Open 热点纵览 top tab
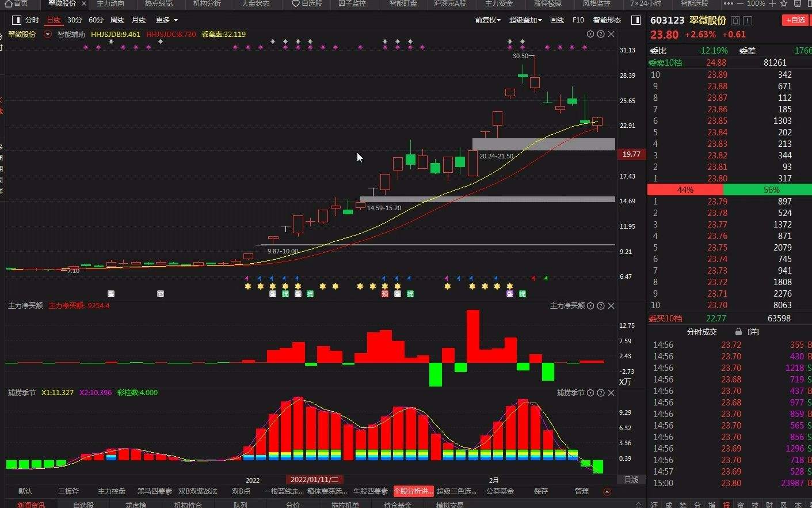This screenshot has height=508, width=812. coord(159,3)
